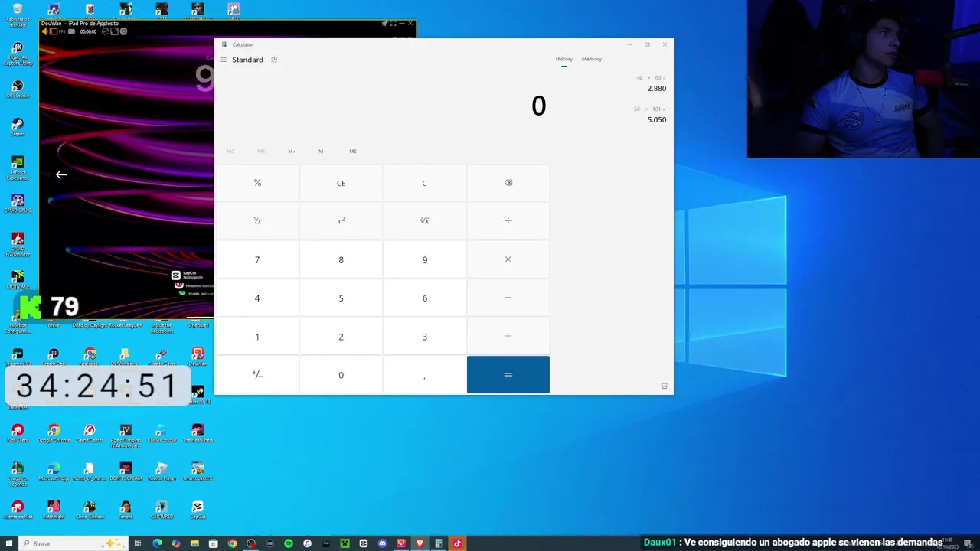Switch to the Memory tab
Image resolution: width=980 pixels, height=551 pixels.
coord(592,59)
